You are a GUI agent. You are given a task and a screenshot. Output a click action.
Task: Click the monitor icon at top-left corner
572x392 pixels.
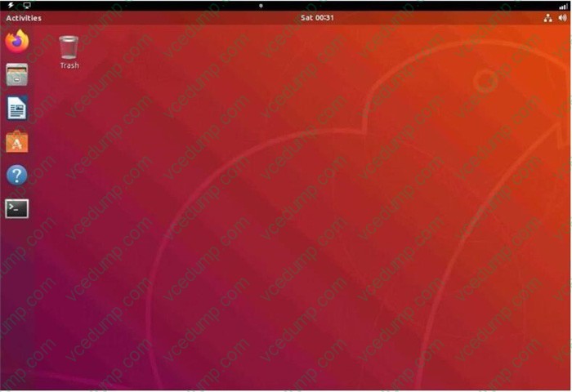coord(26,5)
